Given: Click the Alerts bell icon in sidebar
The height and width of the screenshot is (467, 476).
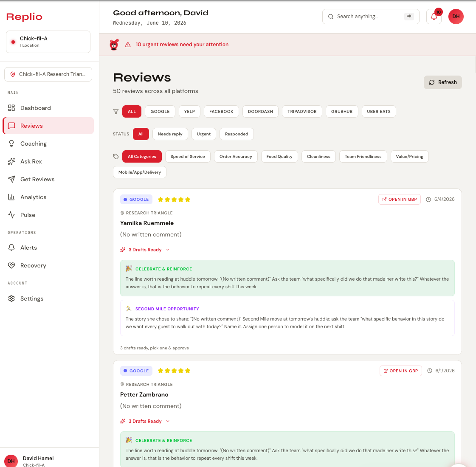Looking at the screenshot, I should tap(11, 248).
